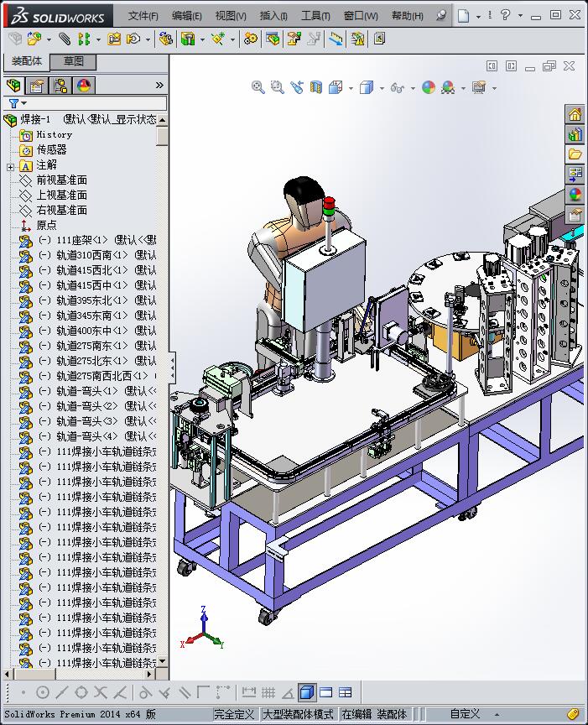588x725 pixels.
Task: Switch to the 草图 tab
Action: pyautogui.click(x=73, y=61)
